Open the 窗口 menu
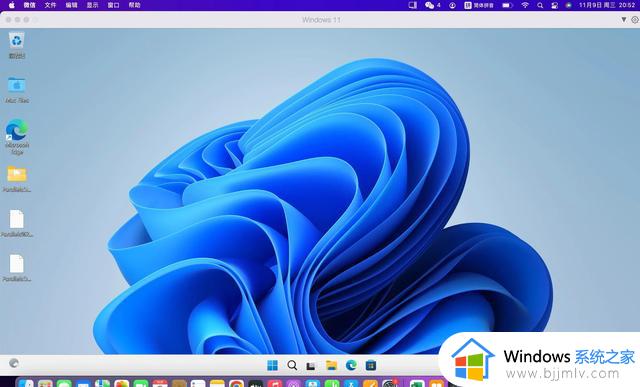 [113, 5]
